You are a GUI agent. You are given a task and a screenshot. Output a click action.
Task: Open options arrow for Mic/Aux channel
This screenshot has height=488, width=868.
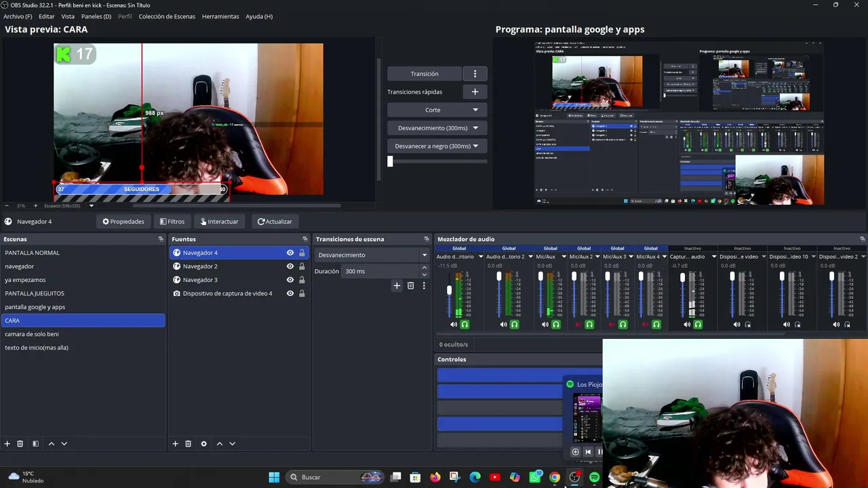click(x=564, y=257)
